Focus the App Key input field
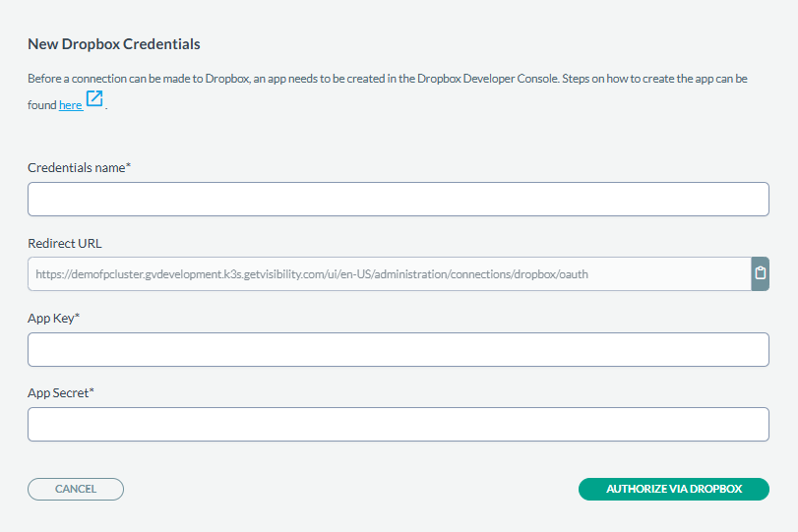Screen dimensions: 798x532 pyautogui.click(x=398, y=349)
